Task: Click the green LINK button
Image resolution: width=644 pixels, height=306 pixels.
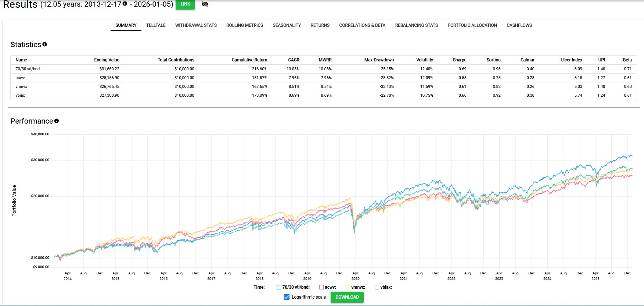Action: (x=185, y=4)
